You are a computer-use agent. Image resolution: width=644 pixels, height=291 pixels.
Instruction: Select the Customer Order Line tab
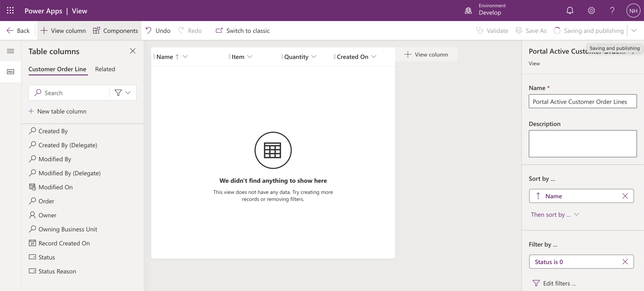[57, 69]
